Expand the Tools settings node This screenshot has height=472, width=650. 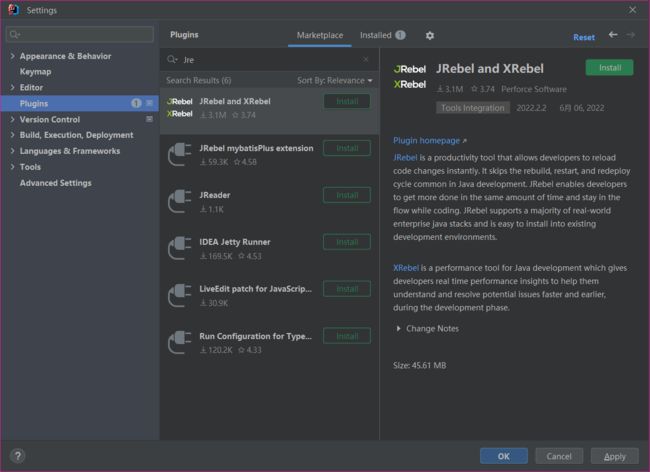point(12,167)
